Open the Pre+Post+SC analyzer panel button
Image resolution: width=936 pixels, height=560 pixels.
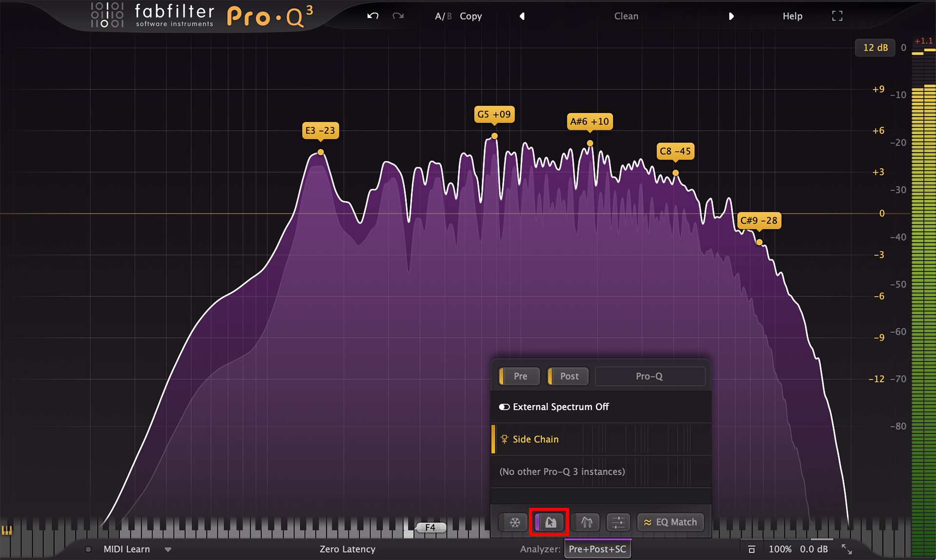coord(598,549)
